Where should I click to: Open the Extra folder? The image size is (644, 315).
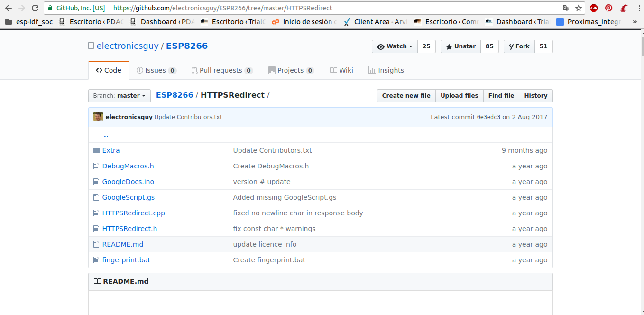tap(111, 150)
